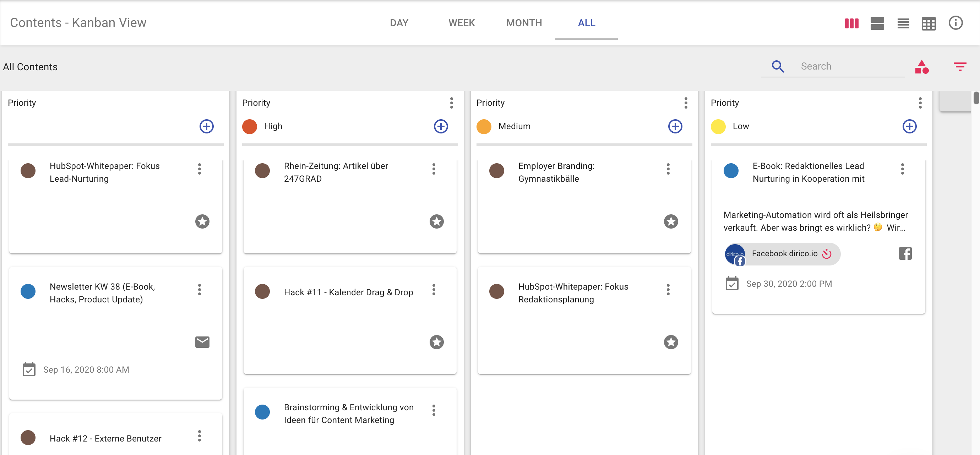Image resolution: width=980 pixels, height=455 pixels.
Task: Open the Facebook dirico.io channel chip
Action: coord(782,254)
